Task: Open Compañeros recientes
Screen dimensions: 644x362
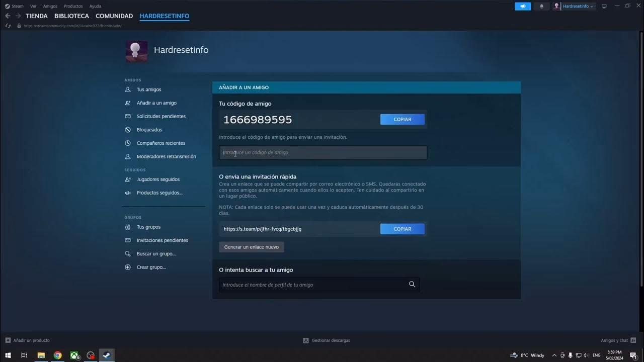Action: (x=161, y=143)
